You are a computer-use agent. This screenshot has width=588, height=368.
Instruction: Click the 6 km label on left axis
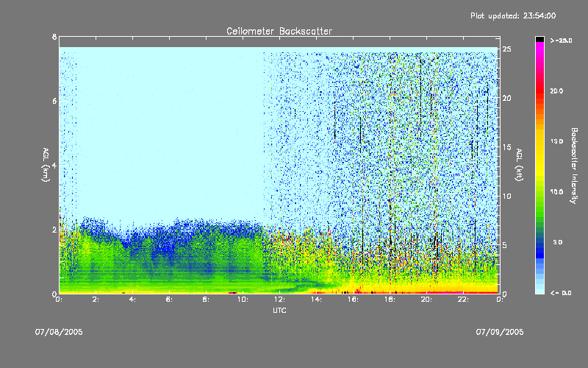coord(54,101)
